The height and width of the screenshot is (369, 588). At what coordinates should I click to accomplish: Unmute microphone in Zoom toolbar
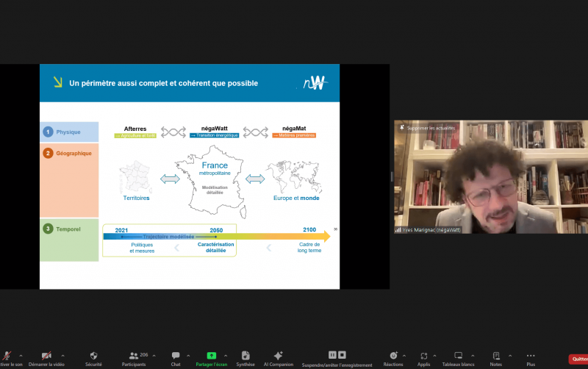[7, 356]
